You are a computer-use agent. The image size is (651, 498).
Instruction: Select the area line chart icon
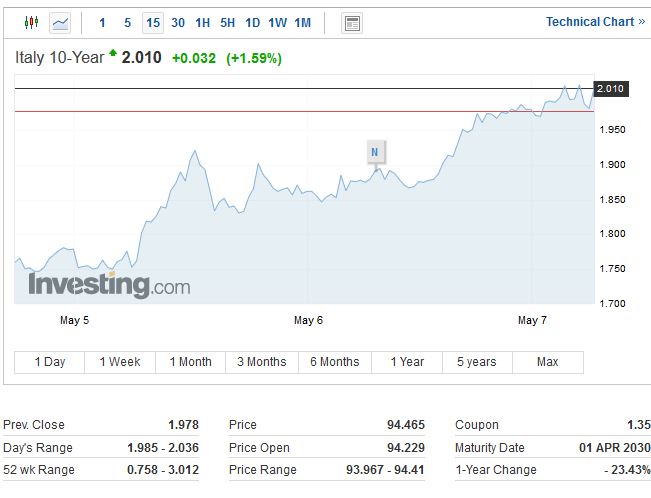60,22
